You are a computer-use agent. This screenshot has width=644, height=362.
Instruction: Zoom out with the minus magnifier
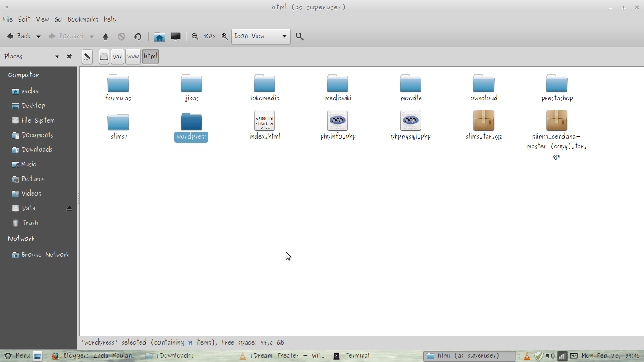[195, 36]
